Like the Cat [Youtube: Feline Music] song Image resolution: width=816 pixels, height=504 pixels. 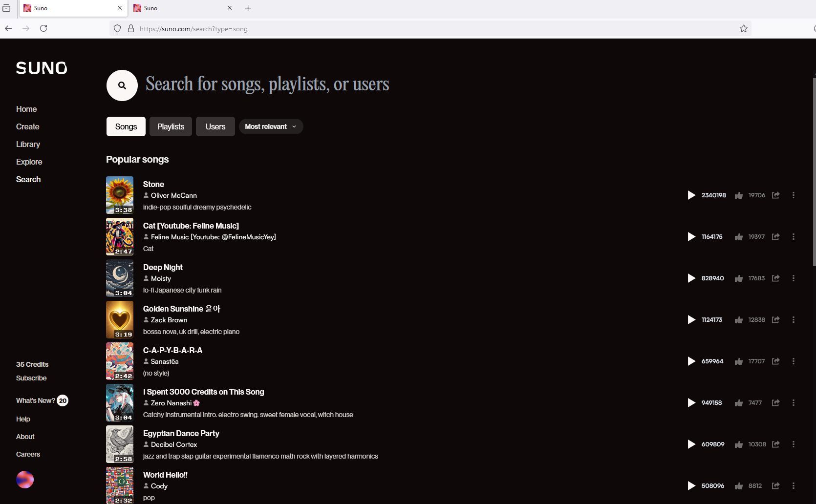coord(739,237)
